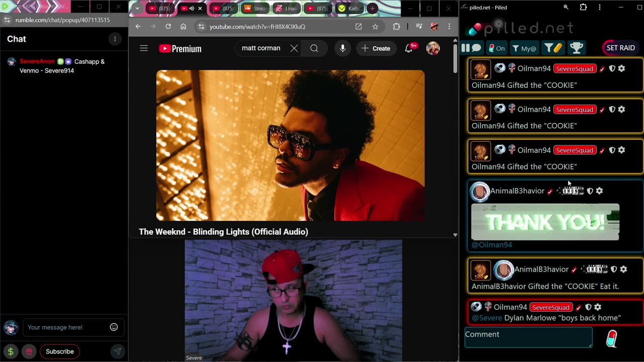Image resolution: width=644 pixels, height=362 pixels.
Task: Open the YouTube Create menu
Action: [376, 48]
